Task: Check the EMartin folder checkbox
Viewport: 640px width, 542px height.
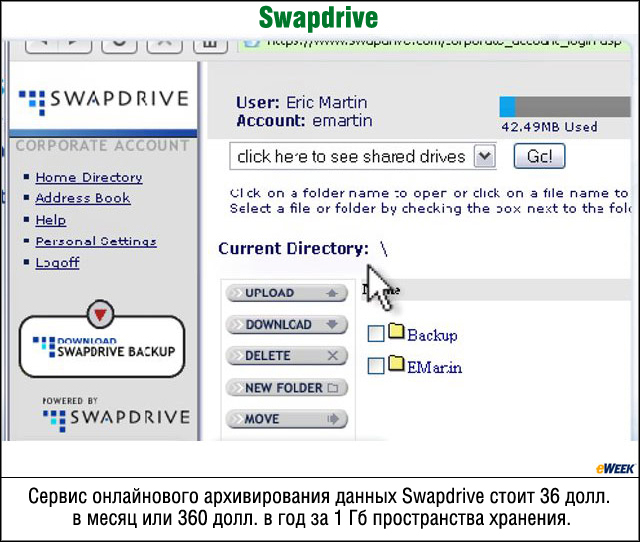Action: click(x=376, y=366)
